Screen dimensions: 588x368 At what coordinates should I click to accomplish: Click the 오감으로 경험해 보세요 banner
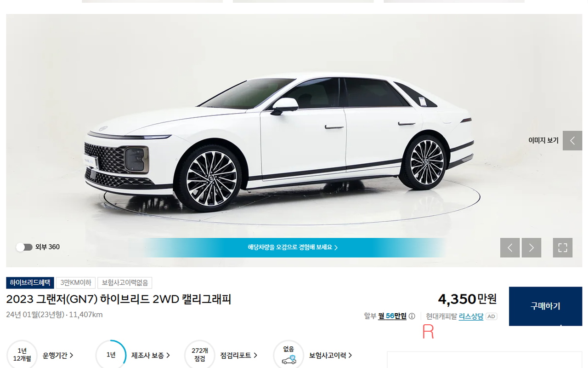(x=293, y=247)
